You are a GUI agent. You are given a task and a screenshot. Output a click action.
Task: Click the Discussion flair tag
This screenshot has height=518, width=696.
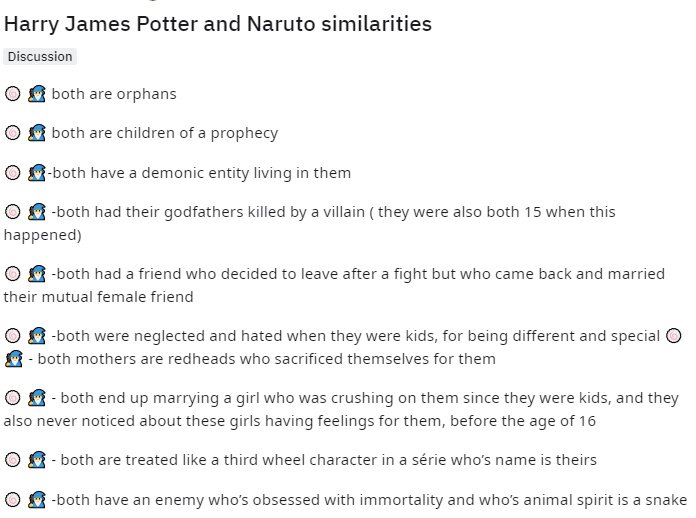[x=39, y=57]
